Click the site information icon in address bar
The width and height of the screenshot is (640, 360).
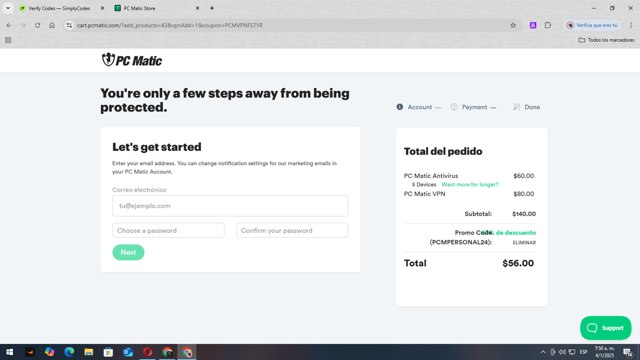[69, 25]
